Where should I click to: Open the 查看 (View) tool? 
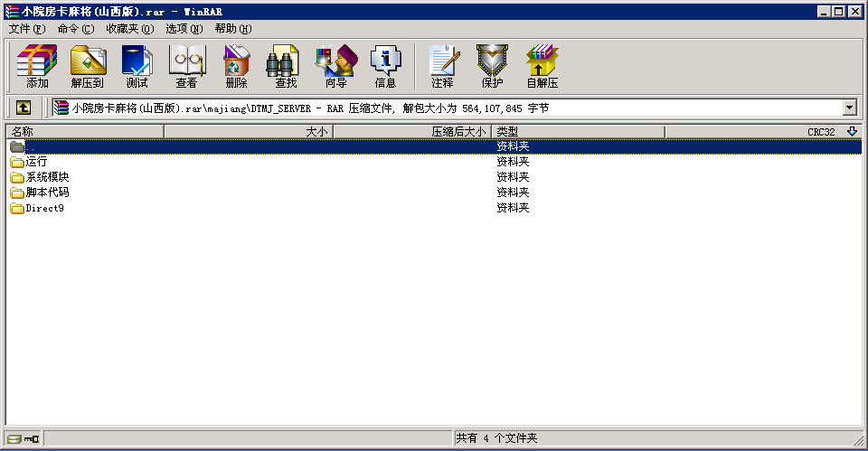point(186,66)
